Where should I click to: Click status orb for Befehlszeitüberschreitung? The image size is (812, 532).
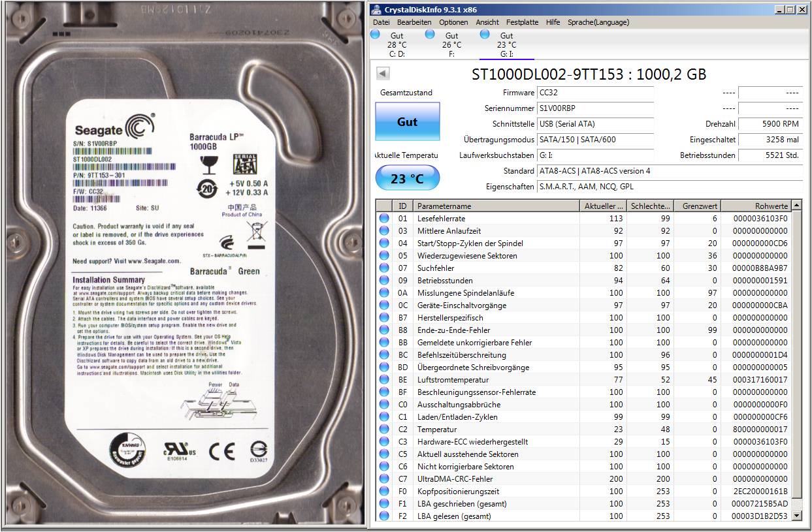(x=384, y=354)
